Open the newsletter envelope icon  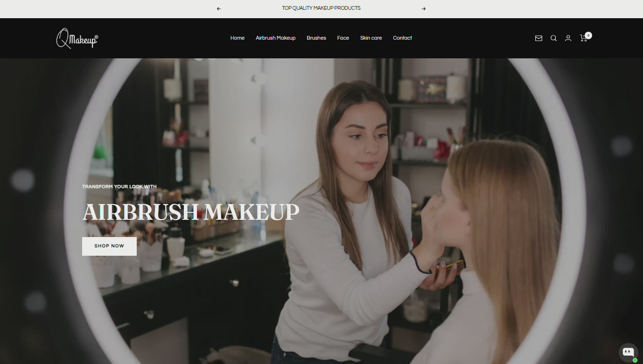[538, 38]
